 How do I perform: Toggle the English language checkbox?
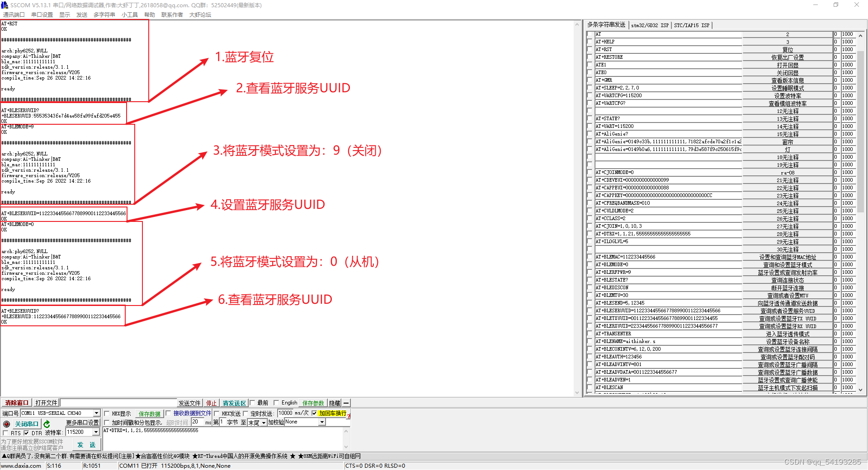point(276,403)
